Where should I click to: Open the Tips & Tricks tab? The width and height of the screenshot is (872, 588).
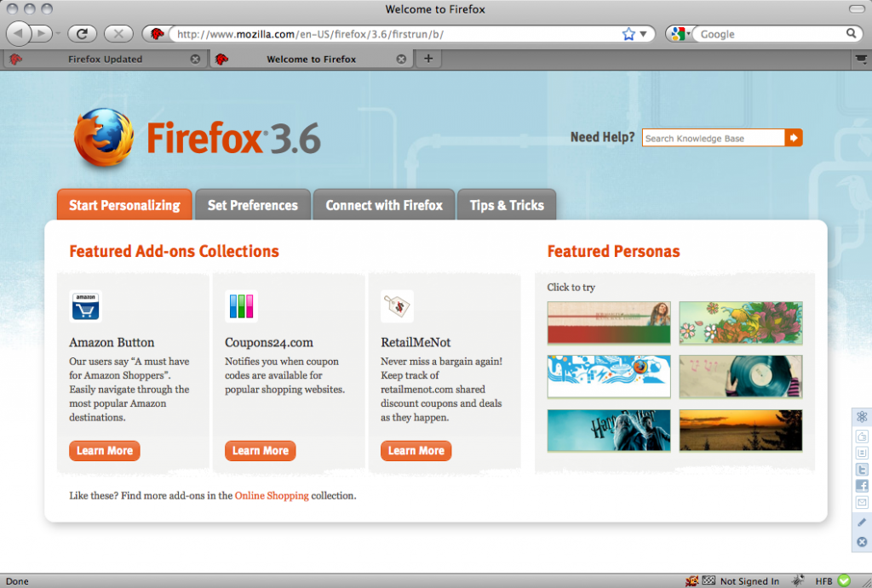pyautogui.click(x=507, y=205)
